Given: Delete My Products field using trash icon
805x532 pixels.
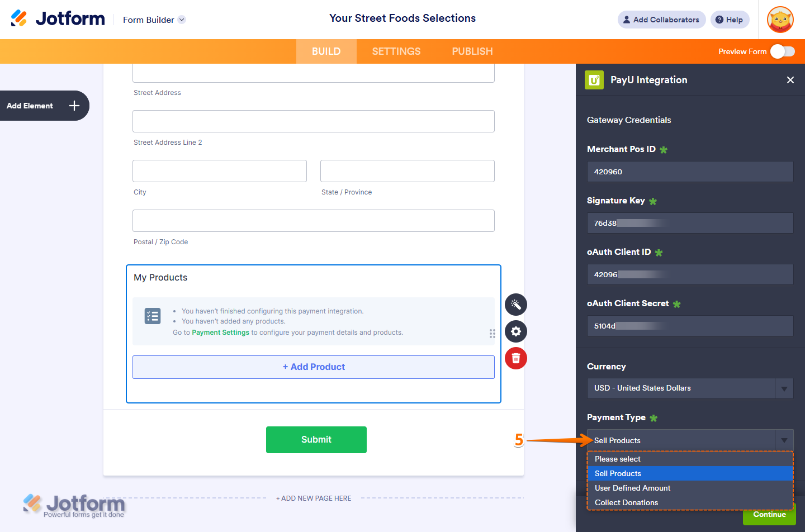Looking at the screenshot, I should click(x=515, y=358).
